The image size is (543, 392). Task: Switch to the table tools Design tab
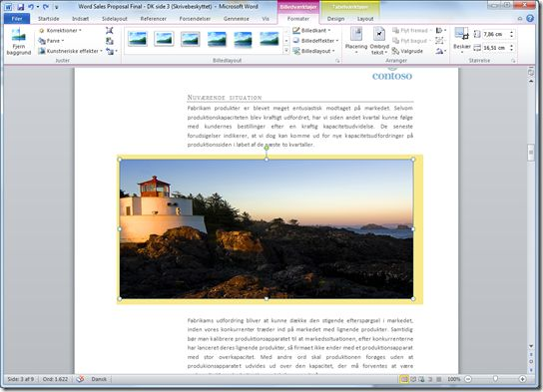click(x=335, y=19)
